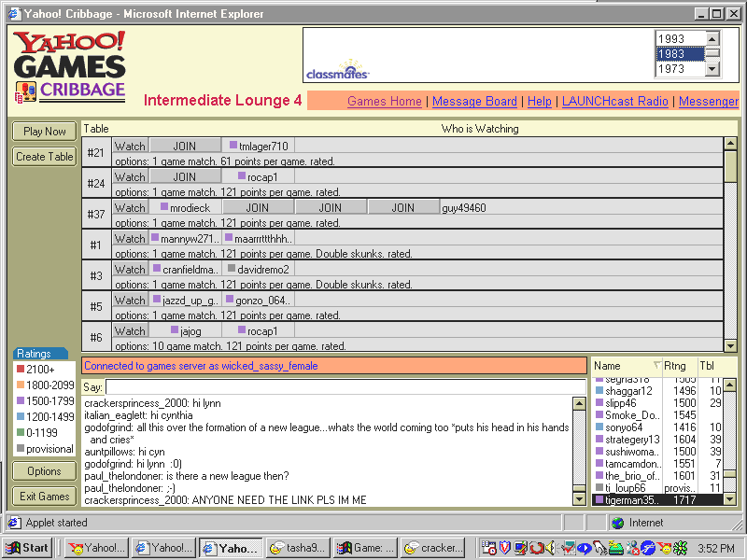Select 1973 in the year list

pos(680,69)
